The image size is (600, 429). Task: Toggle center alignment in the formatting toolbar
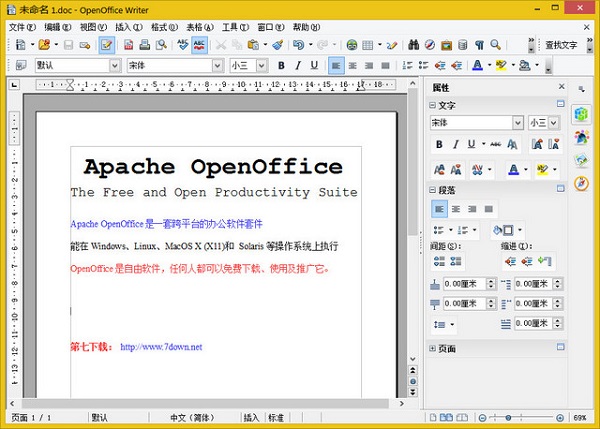pos(354,66)
